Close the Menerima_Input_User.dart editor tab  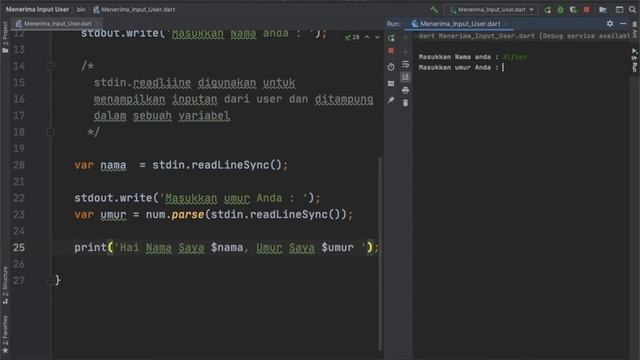click(x=97, y=24)
